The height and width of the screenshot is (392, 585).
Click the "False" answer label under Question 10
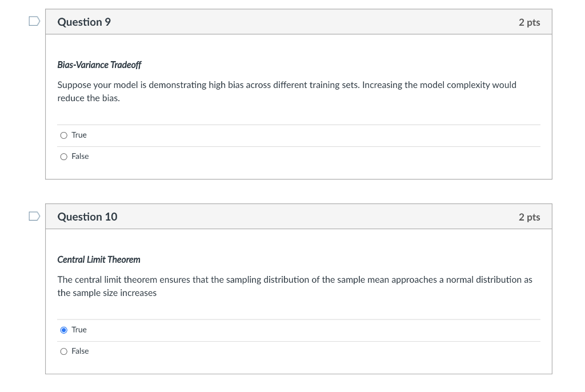click(x=80, y=351)
